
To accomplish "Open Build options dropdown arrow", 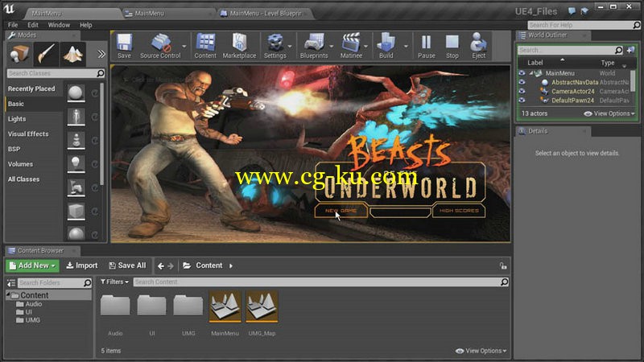I will (406, 46).
